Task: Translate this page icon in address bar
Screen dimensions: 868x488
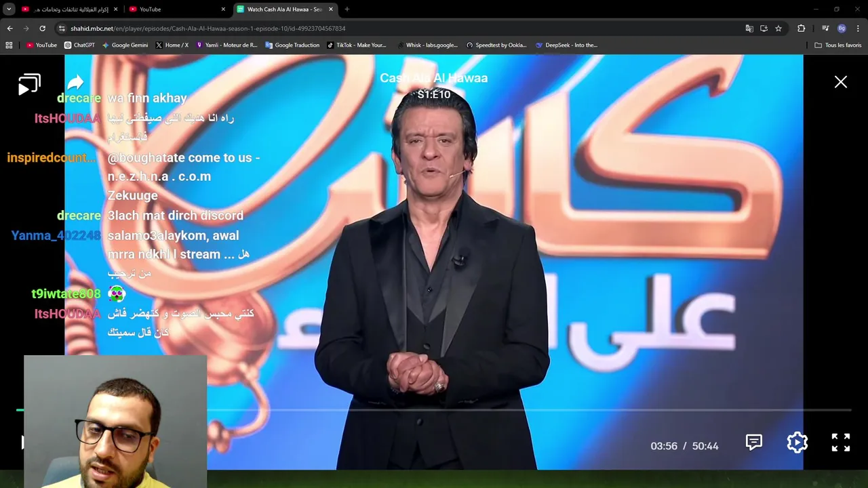Action: point(749,28)
